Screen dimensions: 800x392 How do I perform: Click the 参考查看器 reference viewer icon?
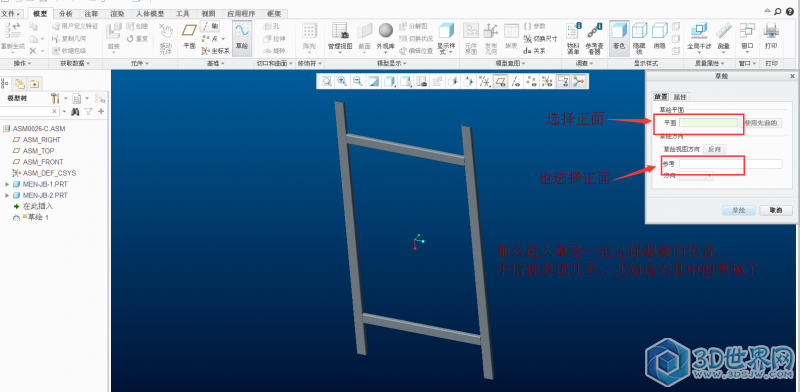pyautogui.click(x=594, y=38)
